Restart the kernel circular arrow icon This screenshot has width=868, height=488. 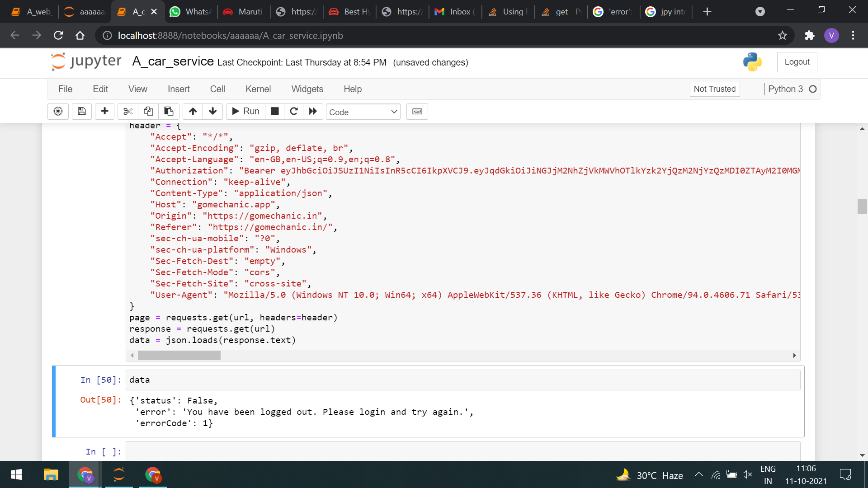click(294, 111)
